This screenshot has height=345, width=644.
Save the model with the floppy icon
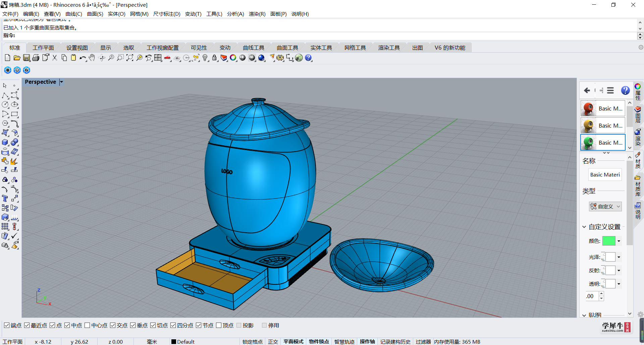pos(26,58)
